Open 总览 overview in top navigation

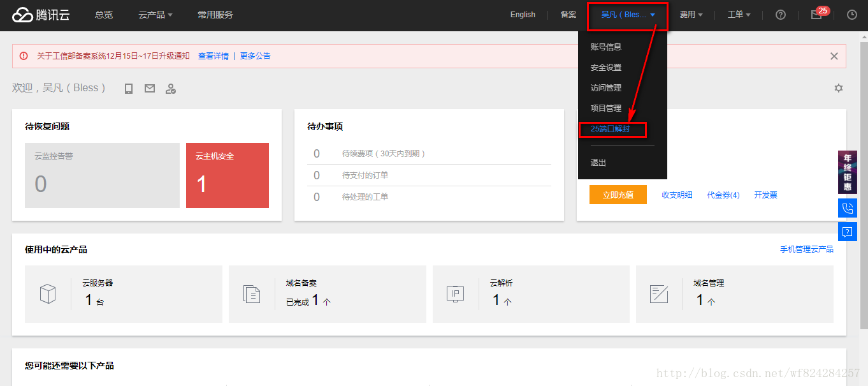[104, 15]
